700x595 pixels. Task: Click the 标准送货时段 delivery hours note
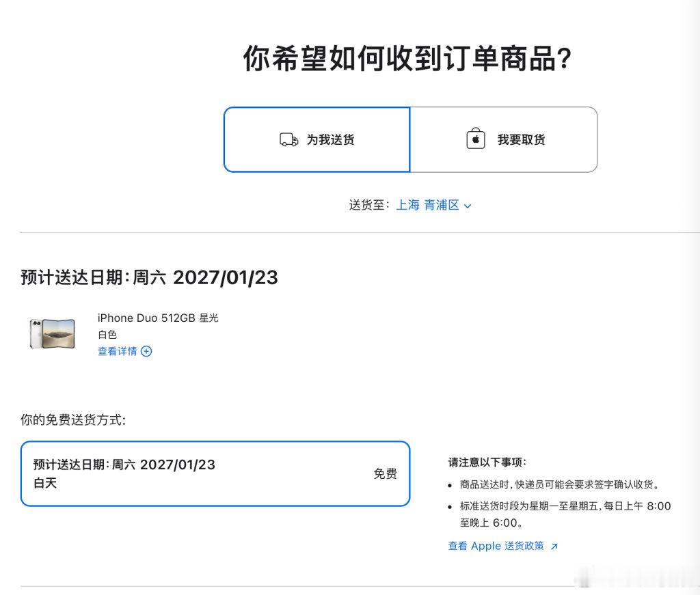(565, 514)
